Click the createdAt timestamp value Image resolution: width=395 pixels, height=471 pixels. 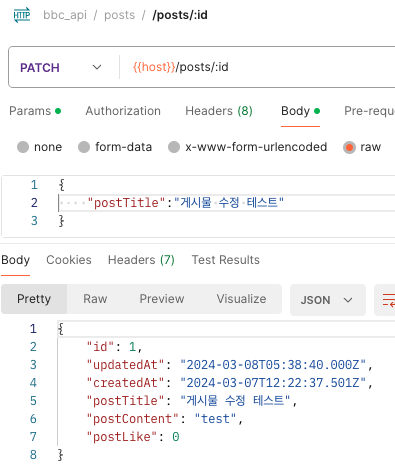pos(273,383)
